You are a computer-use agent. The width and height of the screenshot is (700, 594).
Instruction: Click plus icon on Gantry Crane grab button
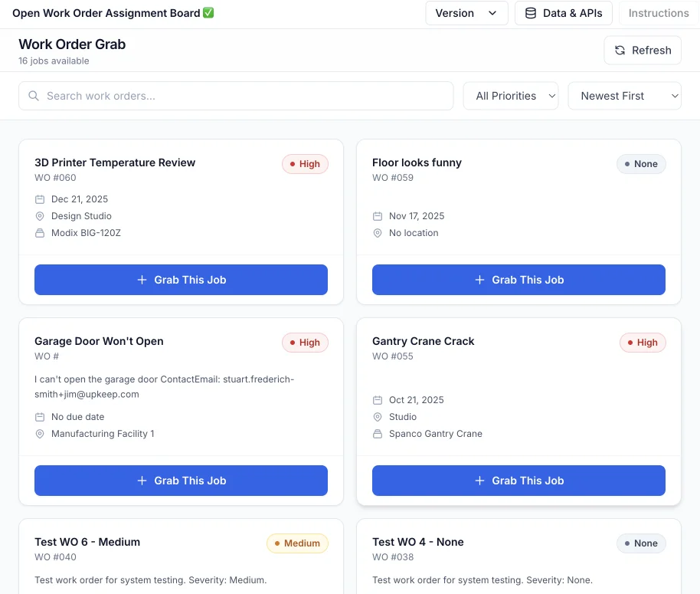[479, 481]
